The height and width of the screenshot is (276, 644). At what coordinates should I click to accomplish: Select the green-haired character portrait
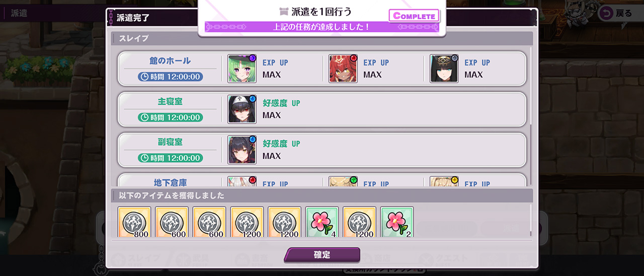[x=242, y=68]
